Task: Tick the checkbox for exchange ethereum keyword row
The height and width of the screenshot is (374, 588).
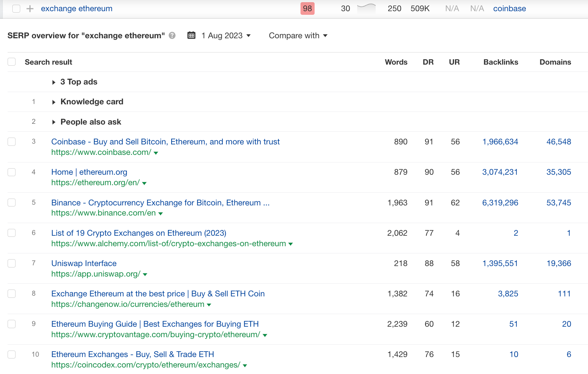Action: tap(16, 9)
